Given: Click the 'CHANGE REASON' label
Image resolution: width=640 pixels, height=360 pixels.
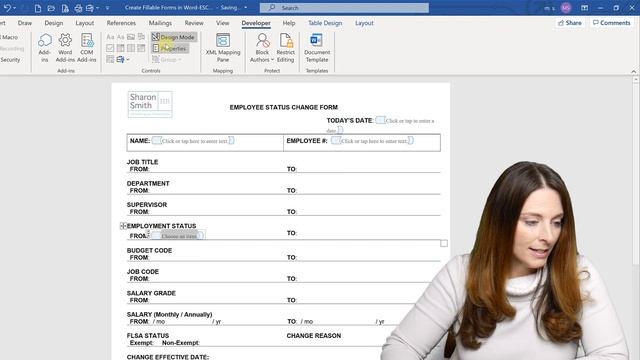Looking at the screenshot, I should coord(313,336).
